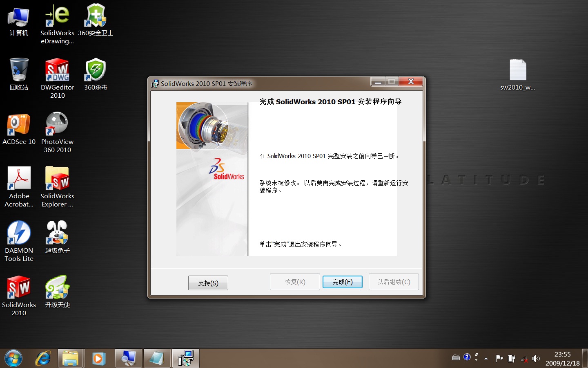Select the SolidWorks 2010 desktop shortcut

[x=19, y=296]
